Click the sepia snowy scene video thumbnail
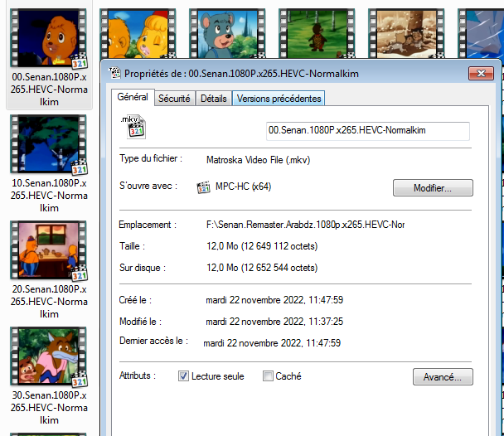 [x=406, y=34]
